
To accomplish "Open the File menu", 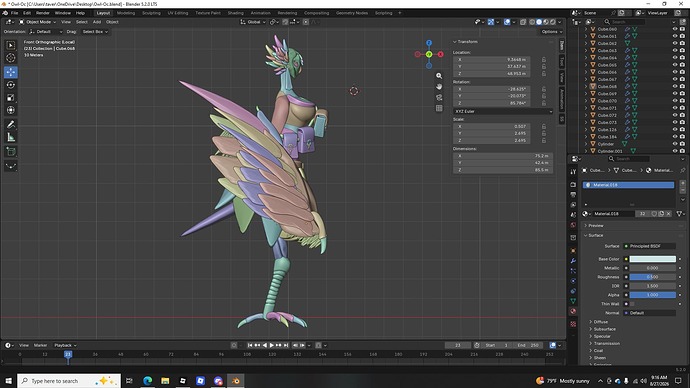I will (x=15, y=13).
